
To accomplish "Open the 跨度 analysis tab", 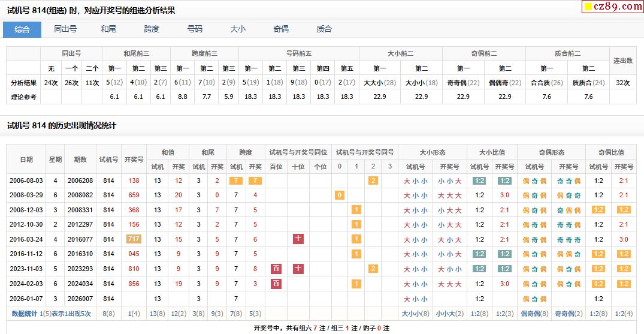I will pyautogui.click(x=152, y=29).
